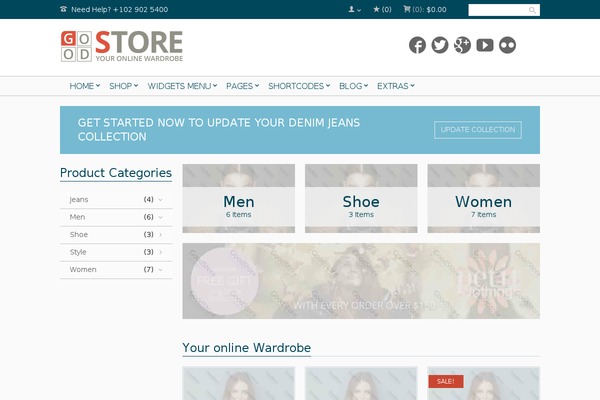Viewport: 600px width, 400px height.
Task: Click the Product Categories heading
Action: (x=116, y=173)
